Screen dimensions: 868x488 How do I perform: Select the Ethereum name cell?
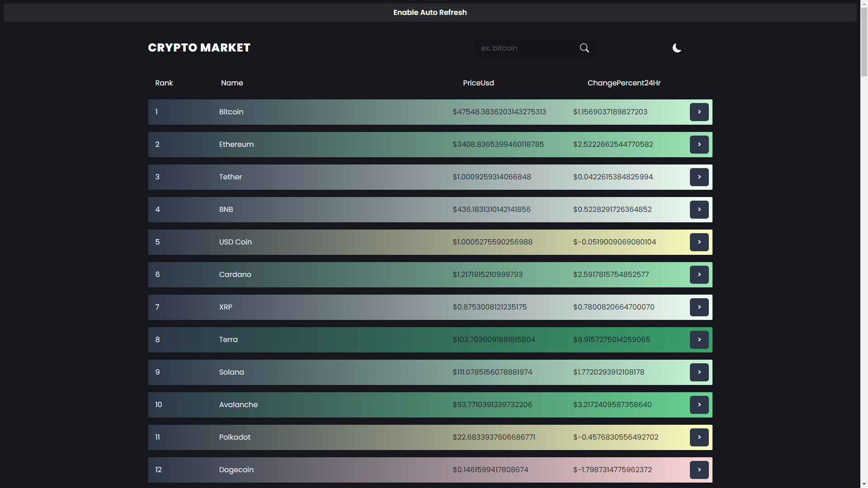(x=236, y=145)
